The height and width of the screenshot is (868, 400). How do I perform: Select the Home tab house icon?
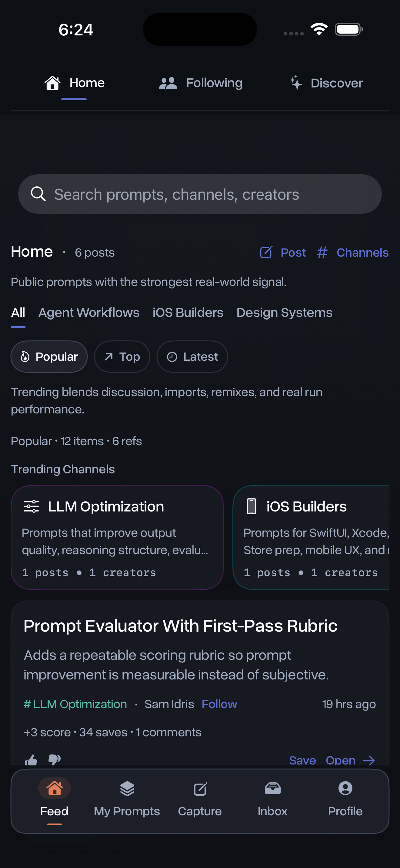pos(52,82)
